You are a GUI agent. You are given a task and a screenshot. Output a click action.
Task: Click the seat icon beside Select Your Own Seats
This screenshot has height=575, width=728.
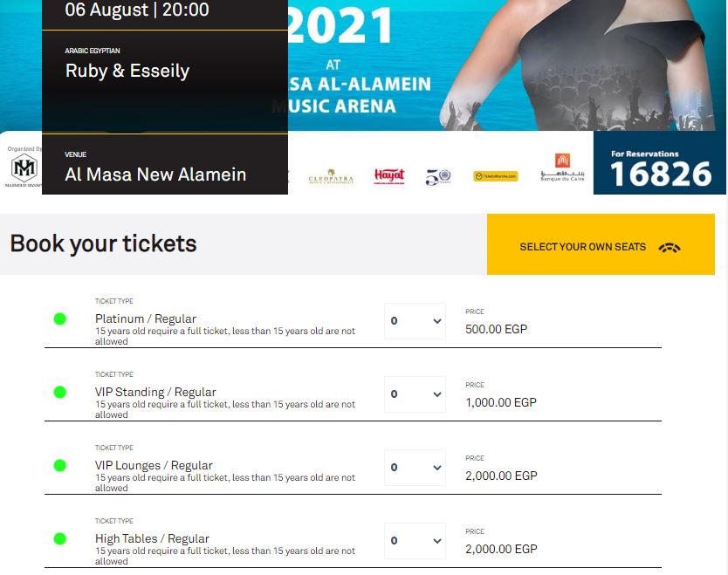point(670,247)
